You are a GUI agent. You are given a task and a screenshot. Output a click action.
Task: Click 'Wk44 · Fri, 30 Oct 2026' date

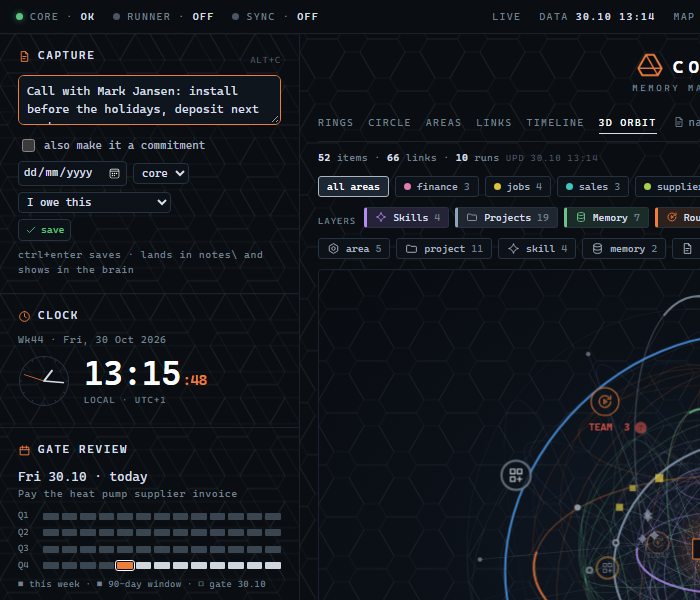(x=92, y=340)
